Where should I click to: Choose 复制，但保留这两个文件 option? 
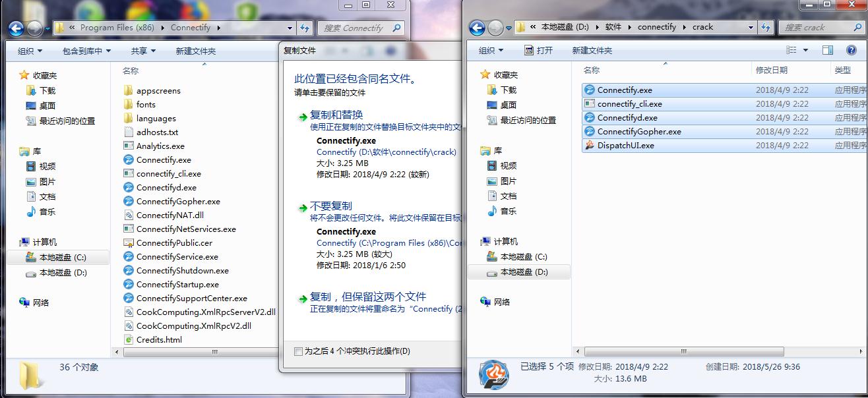coord(368,297)
